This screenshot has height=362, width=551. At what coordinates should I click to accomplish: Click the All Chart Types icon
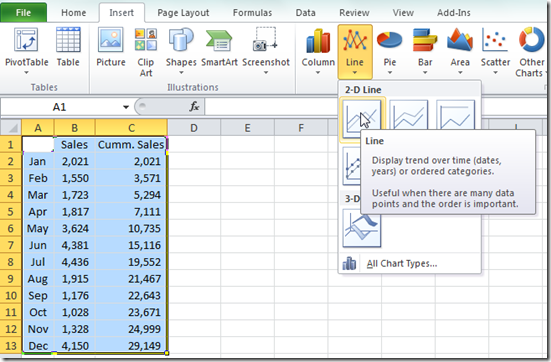pyautogui.click(x=349, y=263)
